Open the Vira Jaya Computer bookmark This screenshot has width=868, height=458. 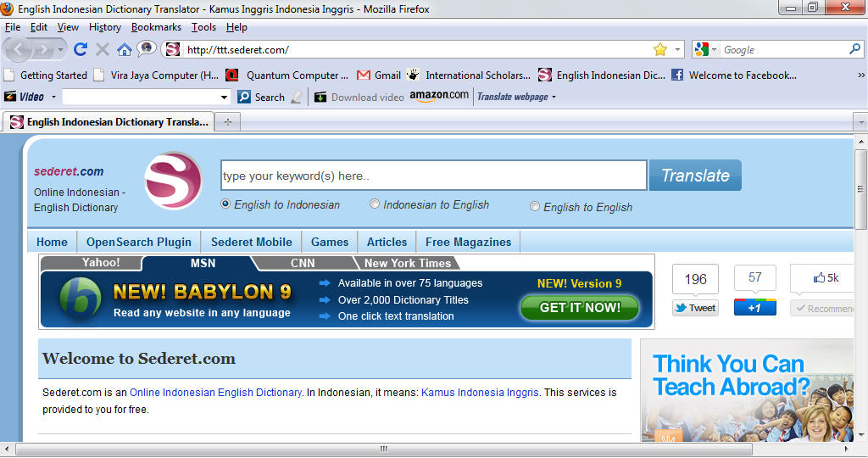click(x=156, y=75)
